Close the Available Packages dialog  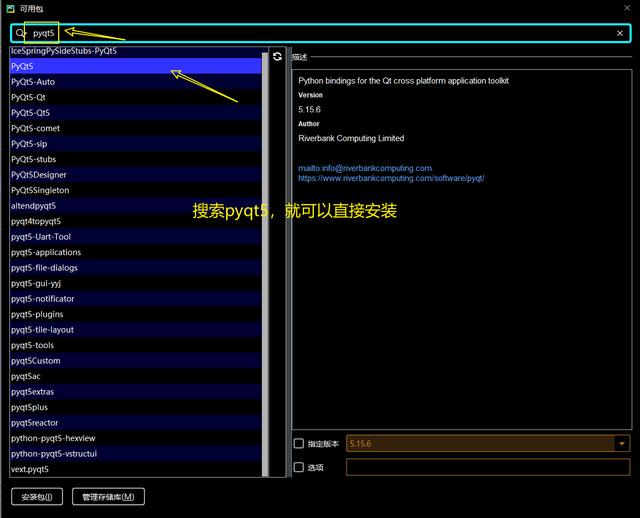click(x=627, y=8)
